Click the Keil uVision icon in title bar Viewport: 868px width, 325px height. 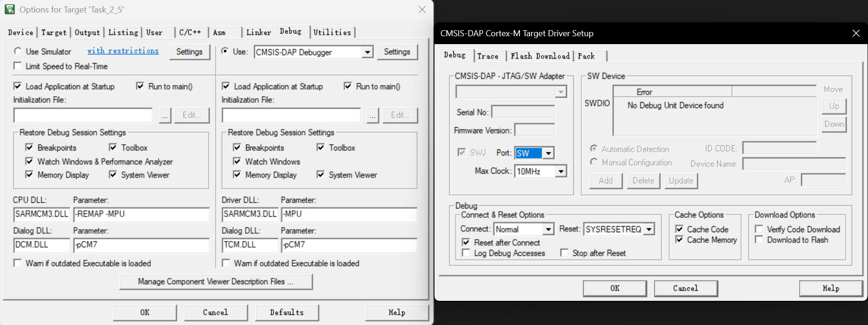click(10, 9)
